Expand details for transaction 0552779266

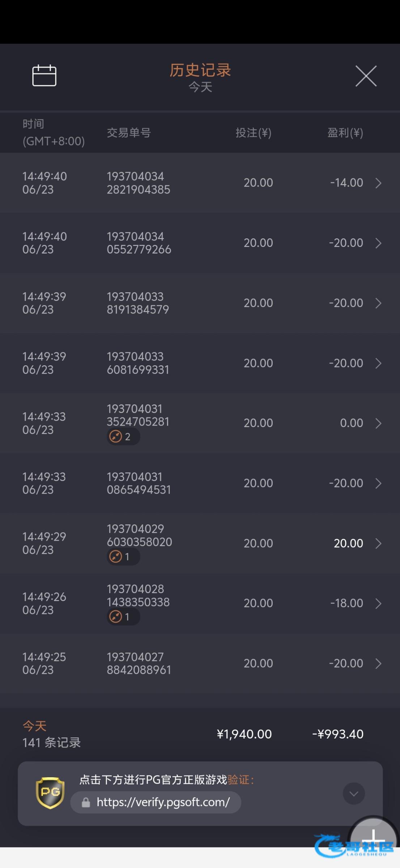point(378,243)
